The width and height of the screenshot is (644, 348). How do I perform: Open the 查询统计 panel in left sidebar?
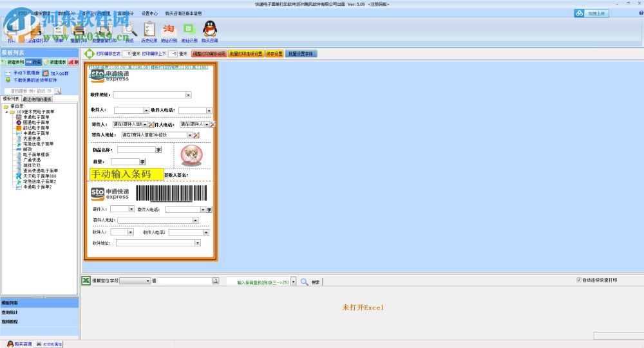point(39,312)
